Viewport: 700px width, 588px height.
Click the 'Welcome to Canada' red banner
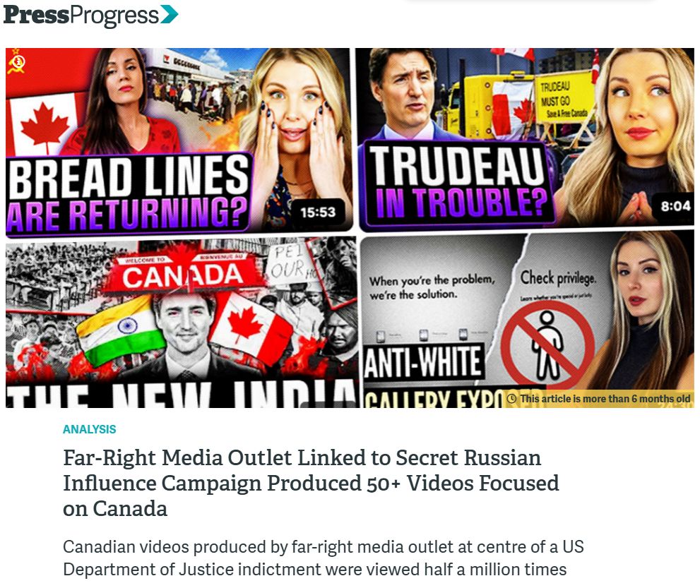click(x=183, y=273)
